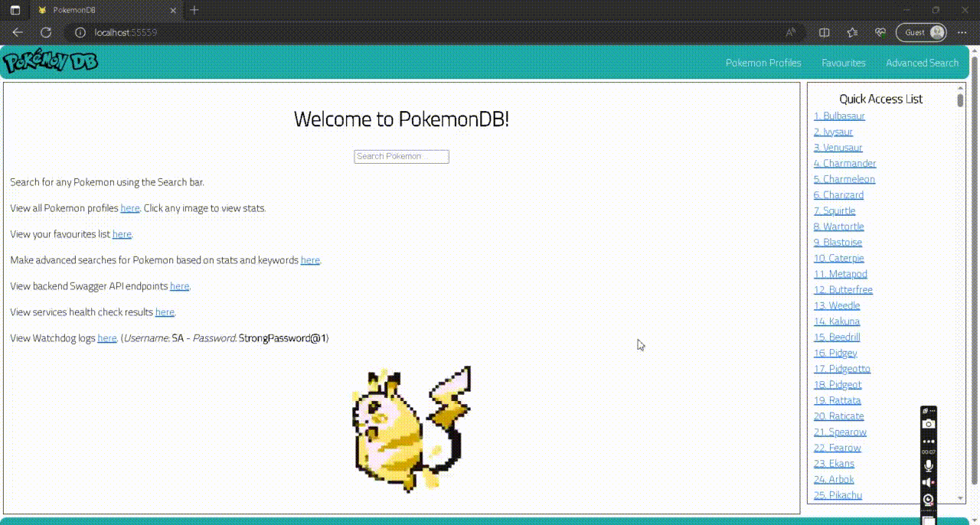
Task: Open the browser favorites star icon
Action: 852,32
